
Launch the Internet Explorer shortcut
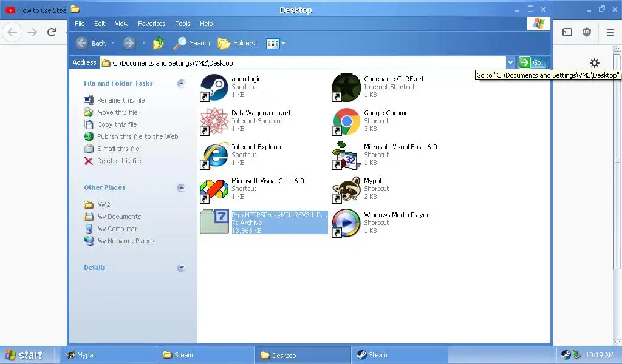pos(214,156)
